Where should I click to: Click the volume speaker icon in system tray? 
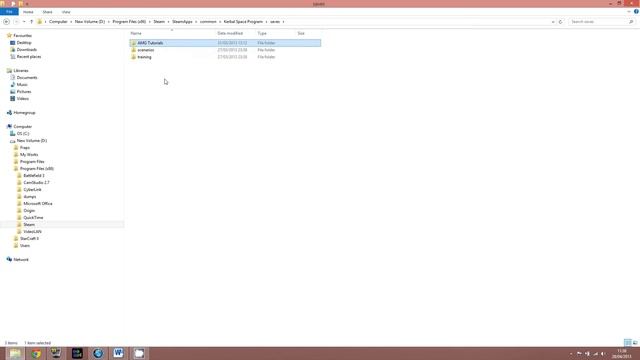603,354
